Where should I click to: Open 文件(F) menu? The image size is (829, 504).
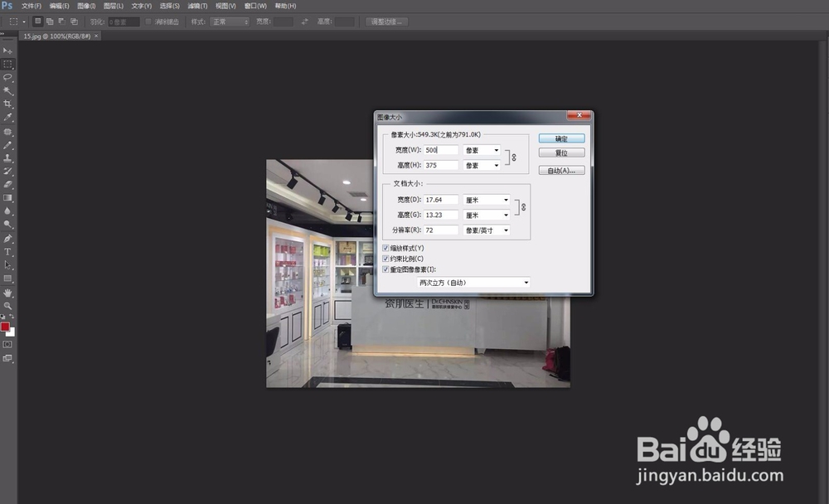point(32,6)
